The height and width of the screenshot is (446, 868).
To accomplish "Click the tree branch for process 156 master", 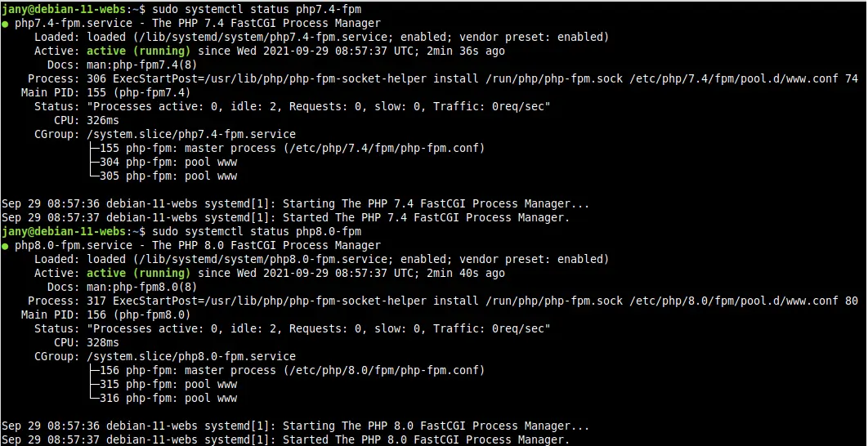I will tap(287, 370).
